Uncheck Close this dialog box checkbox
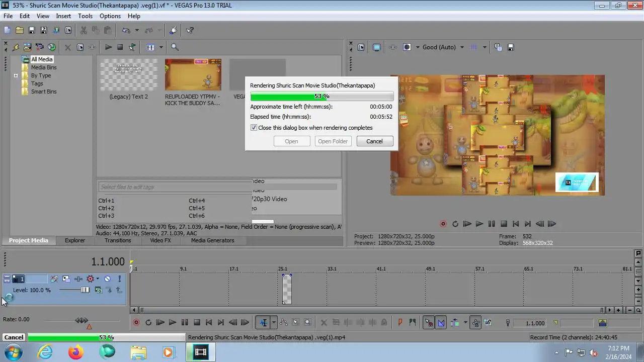The height and width of the screenshot is (362, 644). point(254,128)
